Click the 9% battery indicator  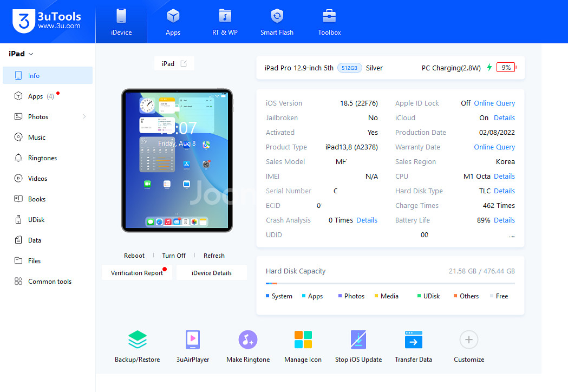coord(506,67)
